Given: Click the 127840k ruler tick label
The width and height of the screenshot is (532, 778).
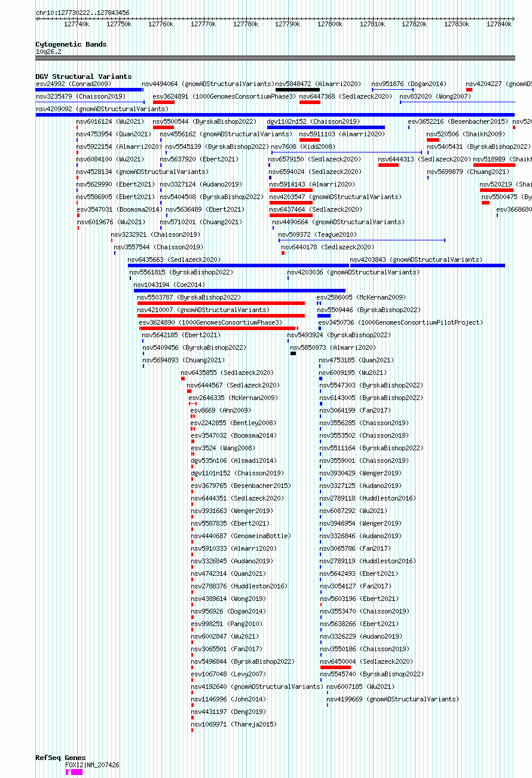Looking at the screenshot, I should point(499,24).
